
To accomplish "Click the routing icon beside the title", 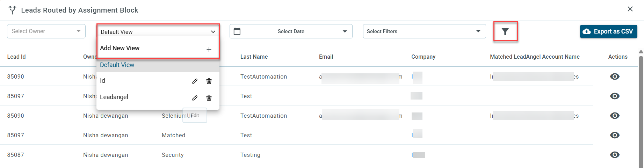I will [x=13, y=10].
